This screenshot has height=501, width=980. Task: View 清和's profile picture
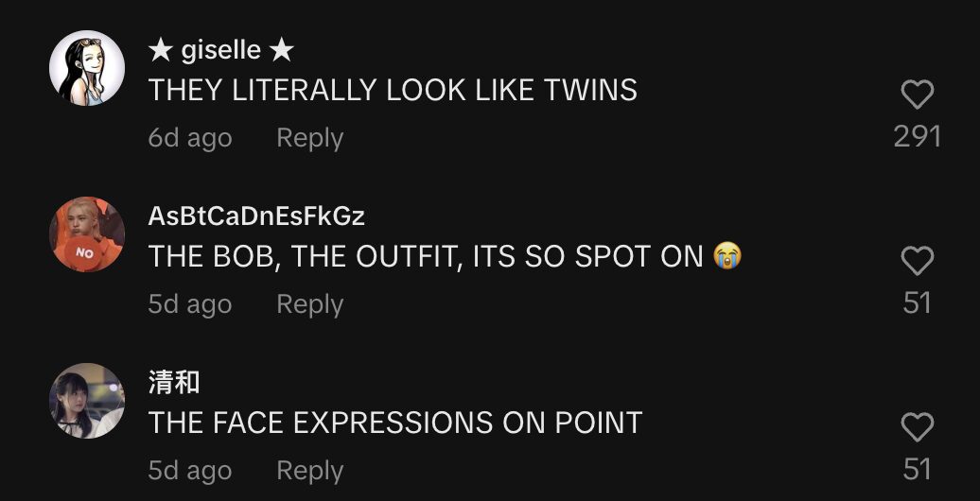point(87,401)
